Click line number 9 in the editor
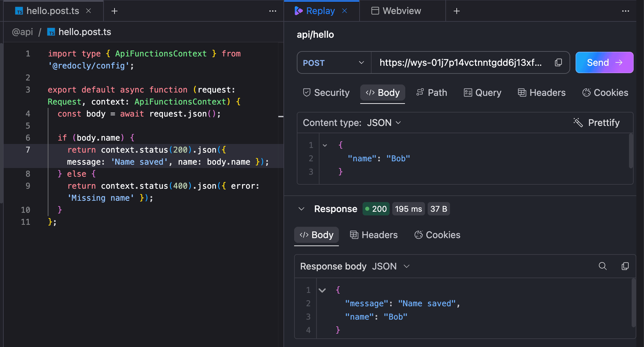 pos(28,186)
